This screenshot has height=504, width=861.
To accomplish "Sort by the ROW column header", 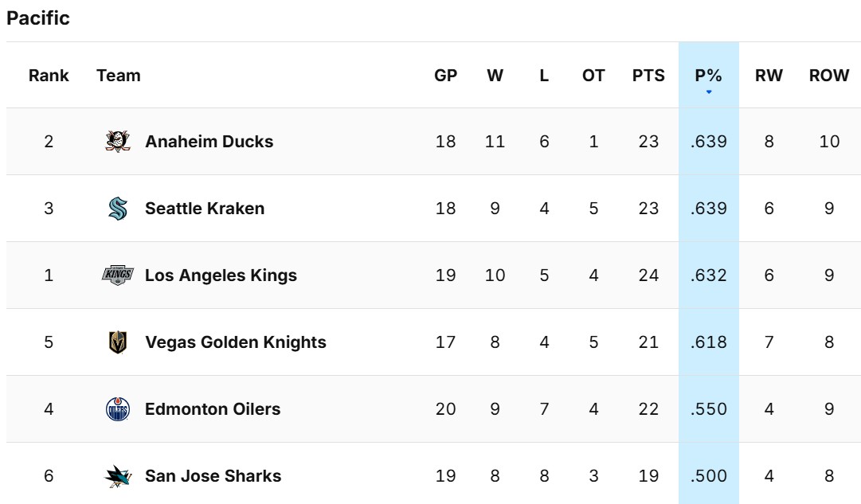I will coord(829,76).
